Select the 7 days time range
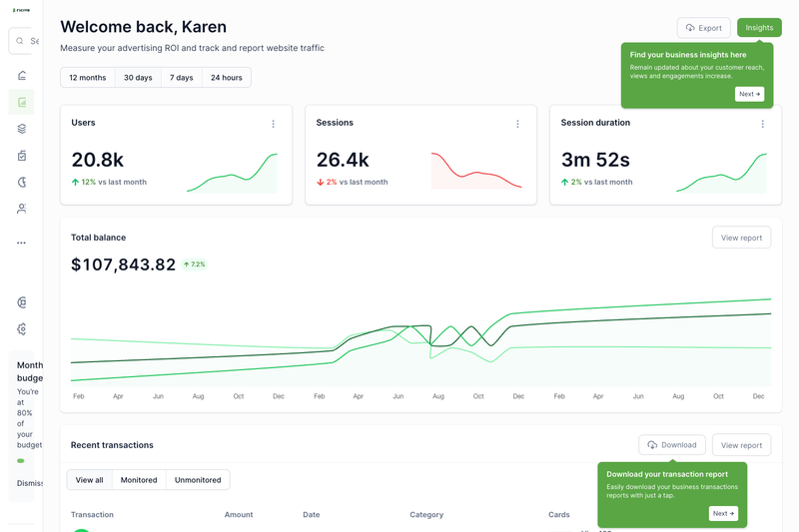Screen dimensions: 799x532 click(x=182, y=78)
